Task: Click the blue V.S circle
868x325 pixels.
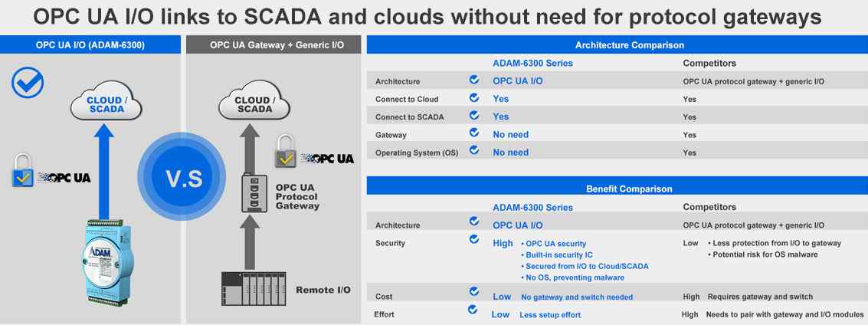Action: [x=182, y=176]
